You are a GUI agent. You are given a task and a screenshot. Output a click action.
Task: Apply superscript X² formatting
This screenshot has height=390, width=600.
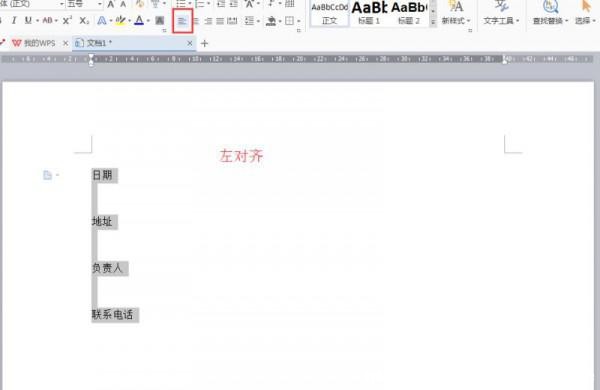(67, 20)
